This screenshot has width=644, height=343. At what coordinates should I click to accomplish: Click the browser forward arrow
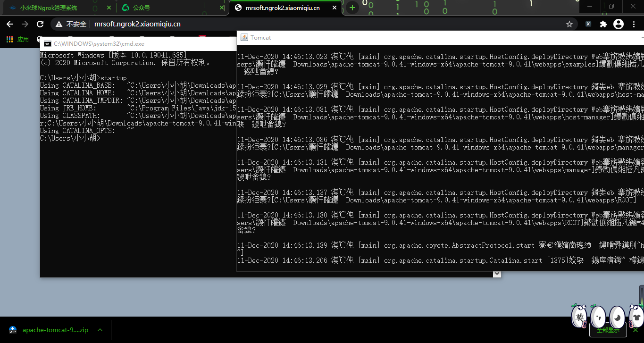pyautogui.click(x=25, y=24)
